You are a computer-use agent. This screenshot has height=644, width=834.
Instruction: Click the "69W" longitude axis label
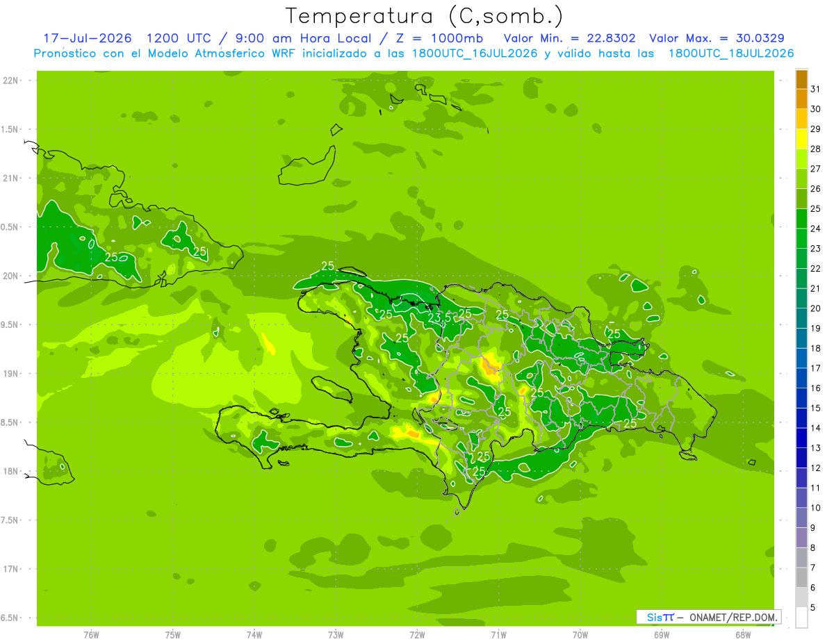662,634
